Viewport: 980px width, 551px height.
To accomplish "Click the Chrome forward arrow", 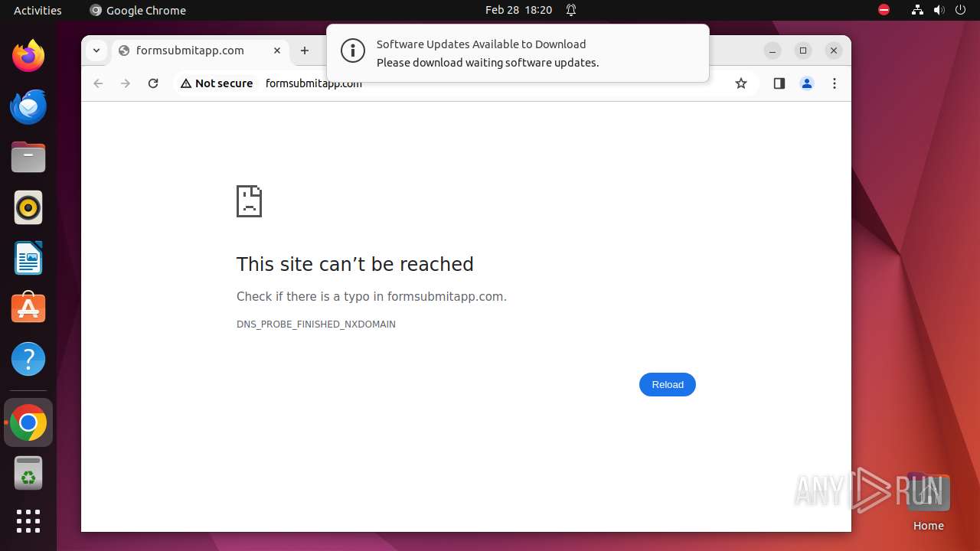I will 126,83.
